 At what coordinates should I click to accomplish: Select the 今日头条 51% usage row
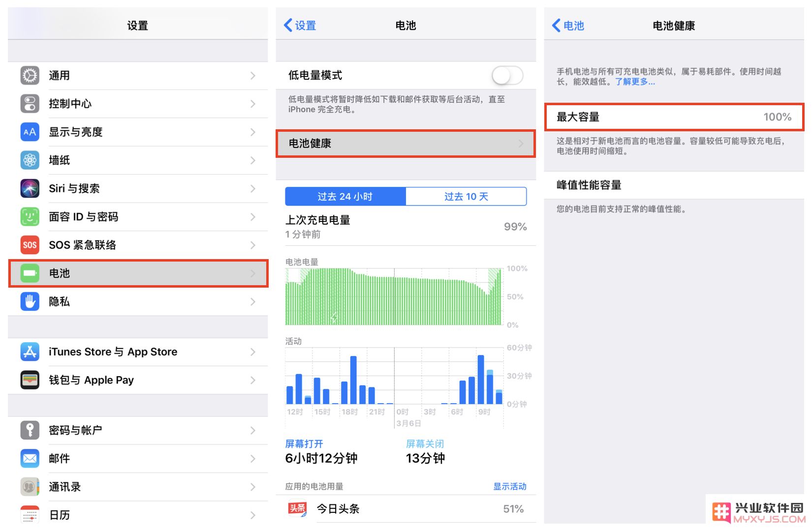[406, 509]
